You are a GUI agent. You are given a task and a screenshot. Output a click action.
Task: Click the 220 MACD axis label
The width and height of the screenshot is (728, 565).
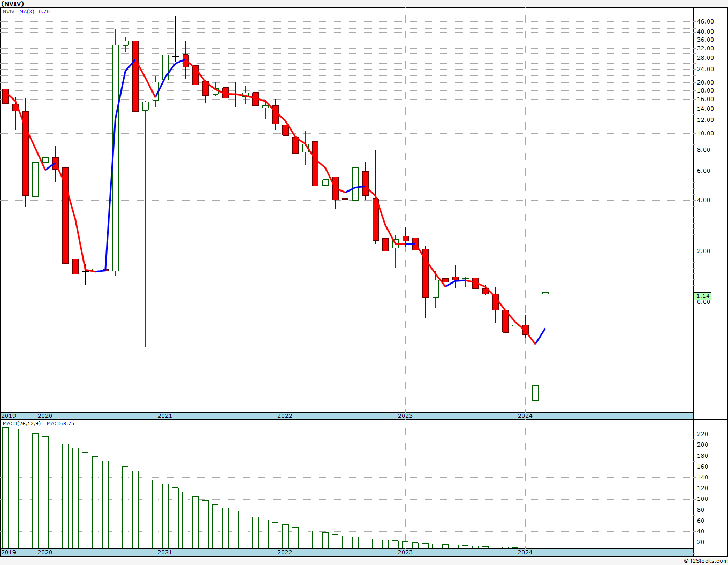(702, 434)
